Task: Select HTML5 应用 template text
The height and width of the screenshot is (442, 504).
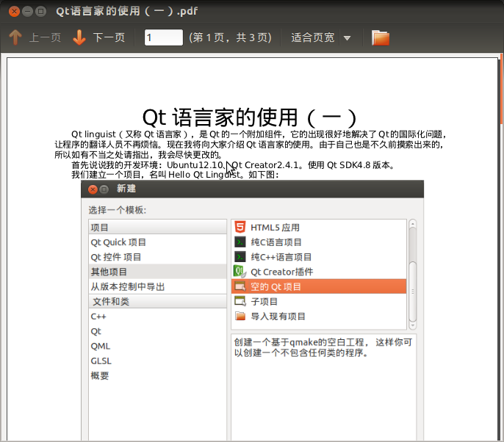Action: (275, 228)
